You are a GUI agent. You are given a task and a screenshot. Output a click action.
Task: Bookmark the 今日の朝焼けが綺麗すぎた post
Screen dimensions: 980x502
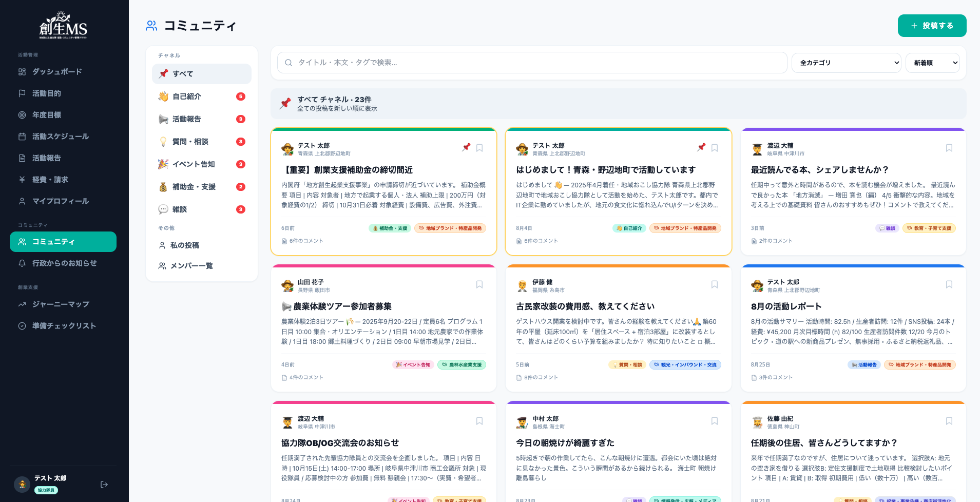(715, 421)
